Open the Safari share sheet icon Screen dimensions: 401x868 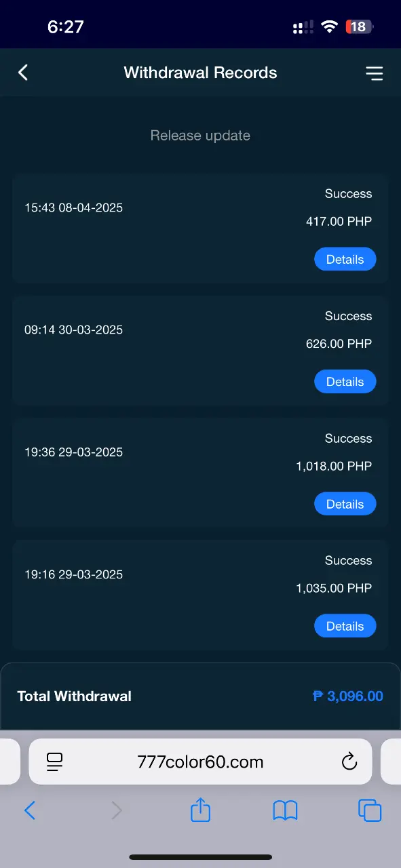[x=201, y=810]
